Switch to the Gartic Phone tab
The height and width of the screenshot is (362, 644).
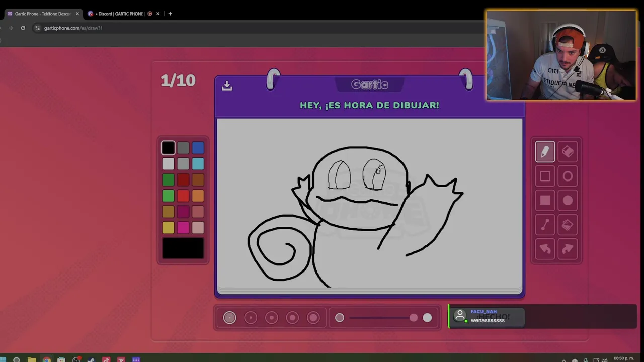(x=42, y=14)
